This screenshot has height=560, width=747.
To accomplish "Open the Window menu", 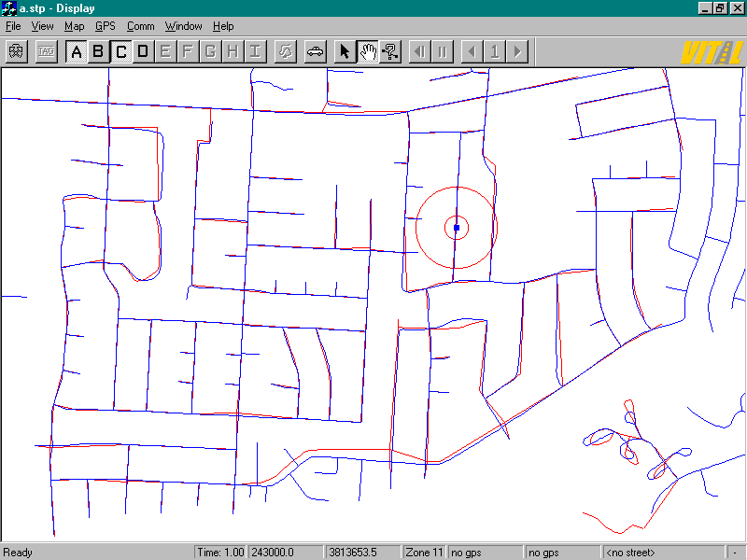I will click(183, 26).
